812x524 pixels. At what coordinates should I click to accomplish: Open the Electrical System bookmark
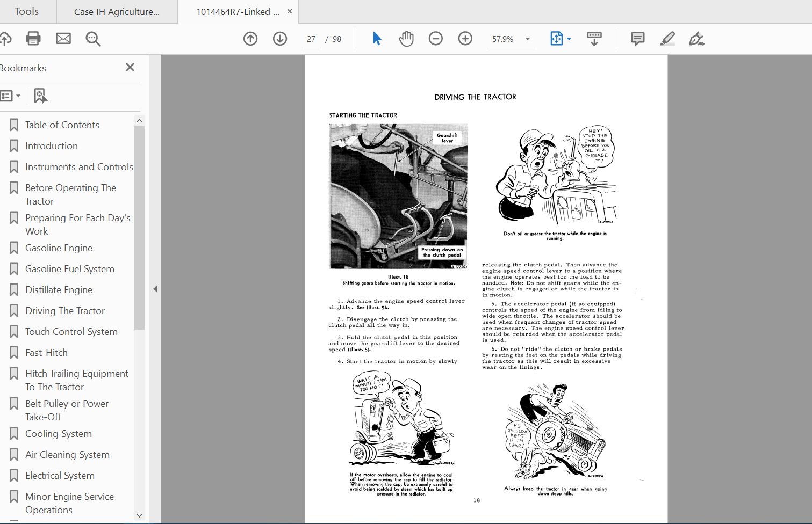[60, 476]
